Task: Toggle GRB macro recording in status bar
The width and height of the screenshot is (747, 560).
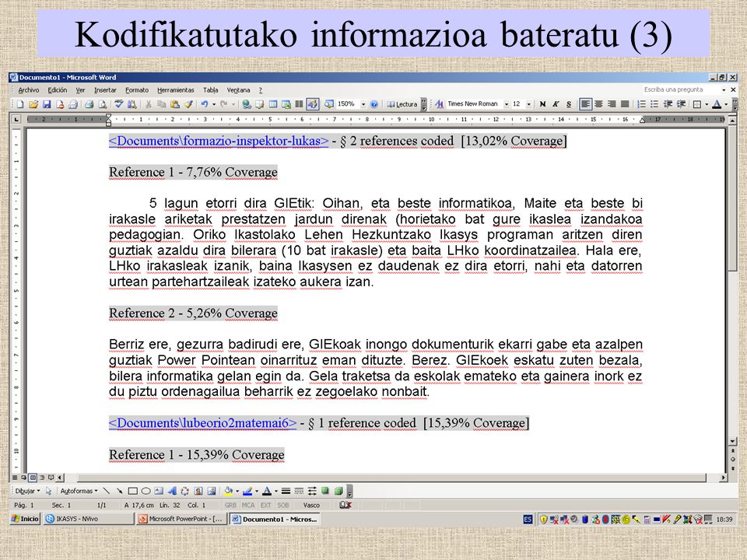Action: [230, 506]
